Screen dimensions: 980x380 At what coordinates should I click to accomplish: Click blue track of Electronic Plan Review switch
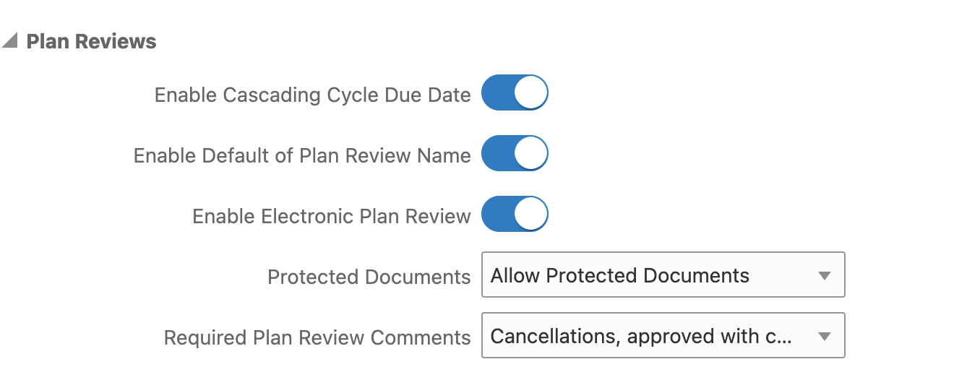coord(497,214)
